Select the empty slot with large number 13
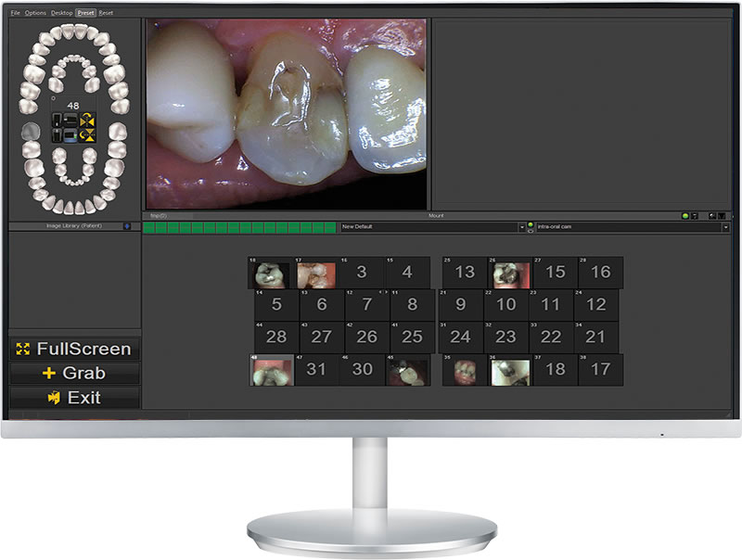 pos(465,273)
